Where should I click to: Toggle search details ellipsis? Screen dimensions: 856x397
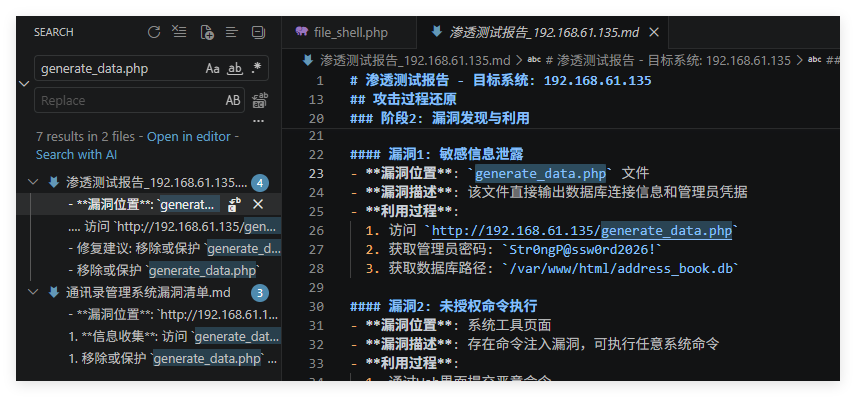[259, 120]
